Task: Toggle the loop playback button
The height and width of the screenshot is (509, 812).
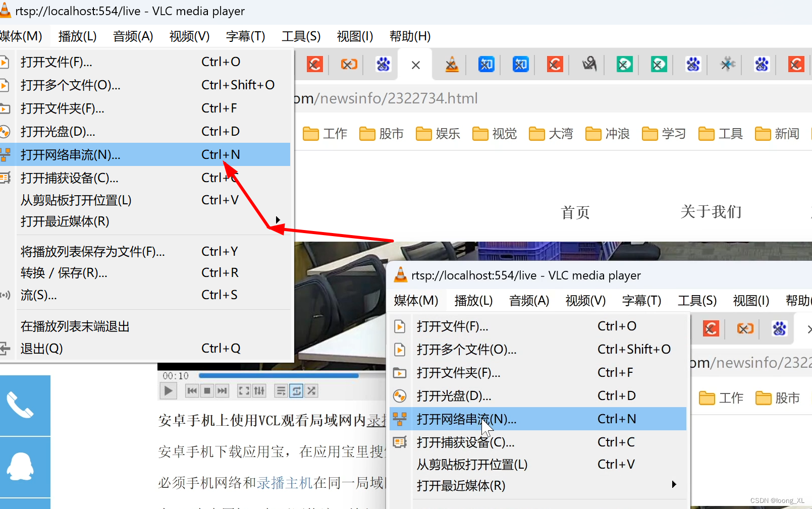Action: tap(296, 391)
